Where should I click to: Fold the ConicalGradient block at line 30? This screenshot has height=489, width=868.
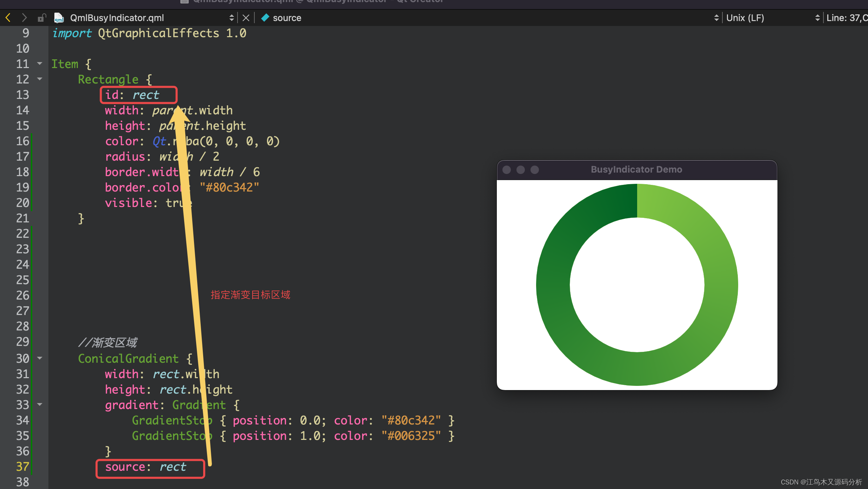point(40,358)
